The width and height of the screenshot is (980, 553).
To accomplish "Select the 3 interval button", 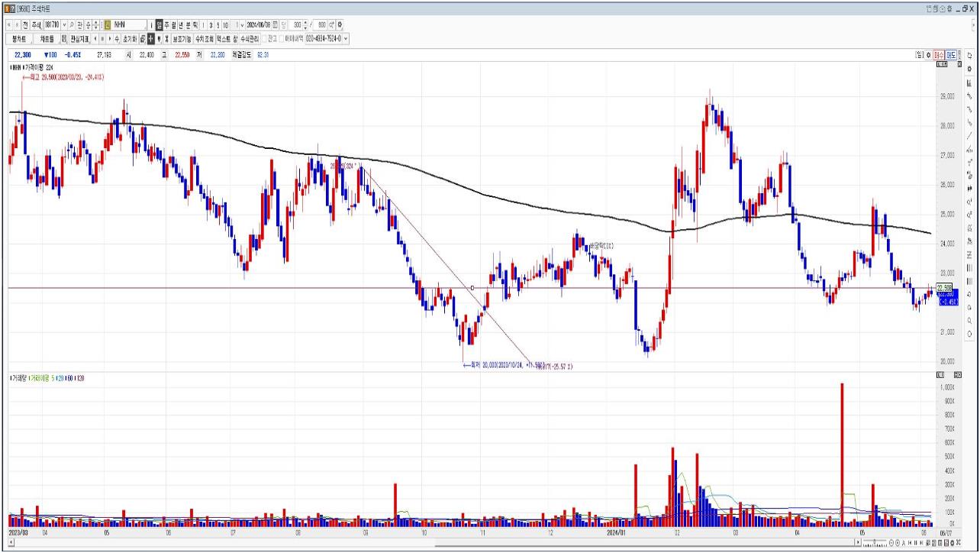I will tap(211, 25).
